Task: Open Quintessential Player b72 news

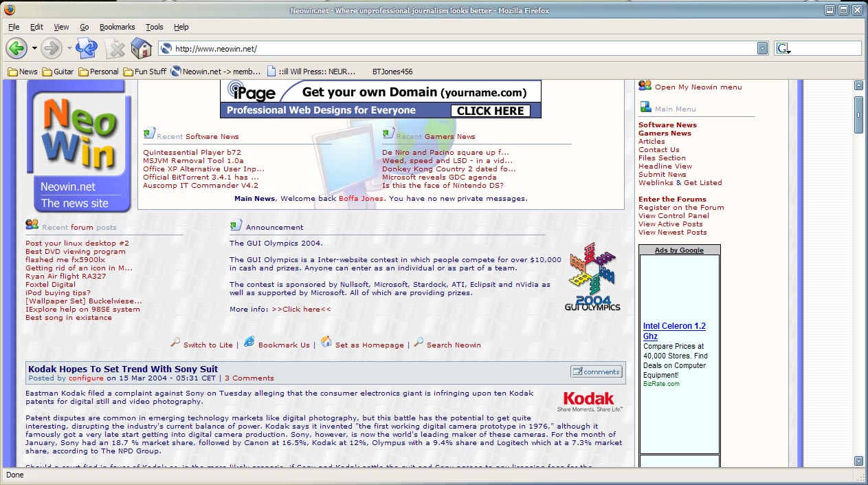Action: pos(192,153)
